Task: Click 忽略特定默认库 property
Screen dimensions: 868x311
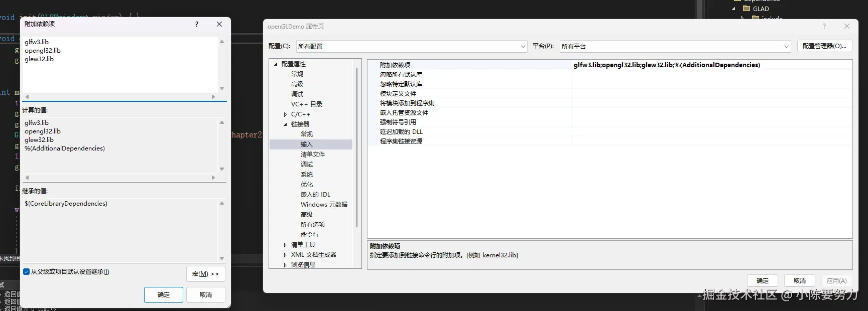Action: [x=401, y=84]
